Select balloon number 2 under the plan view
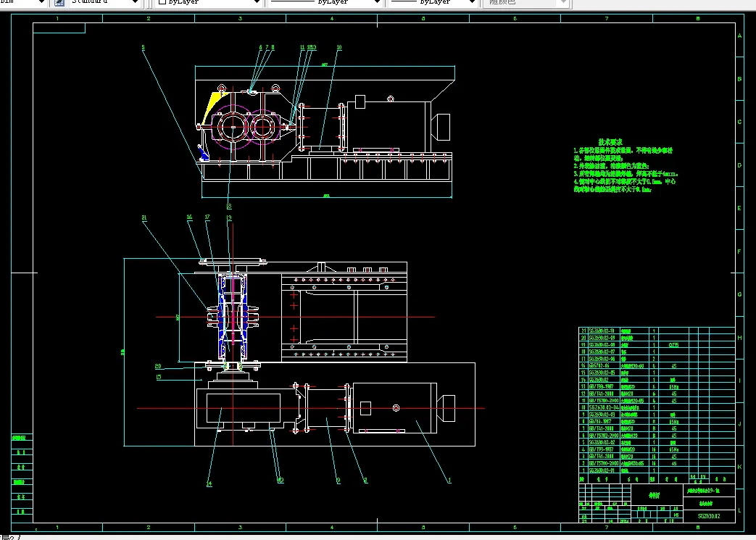Screen dimensions: 756x540 point(365,481)
